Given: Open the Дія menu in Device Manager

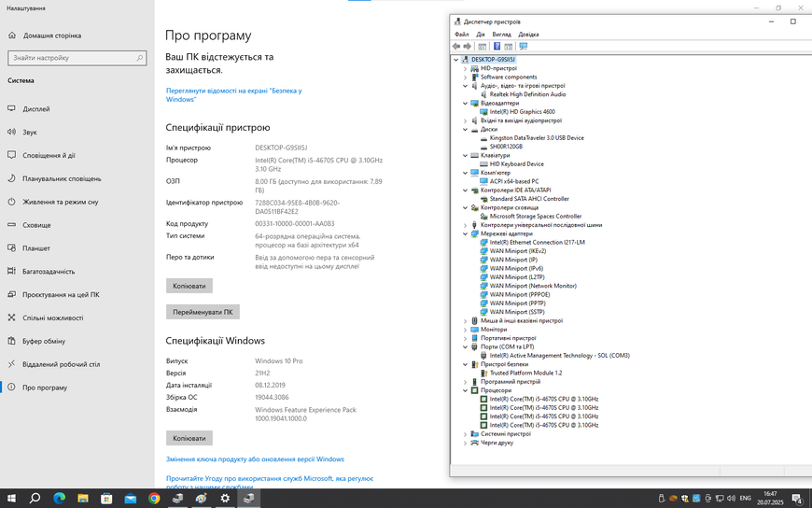Looking at the screenshot, I should tap(481, 35).
